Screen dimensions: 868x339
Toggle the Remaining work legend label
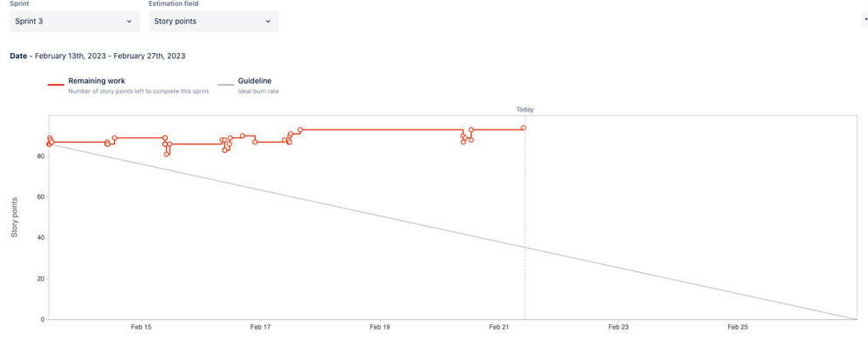(97, 81)
